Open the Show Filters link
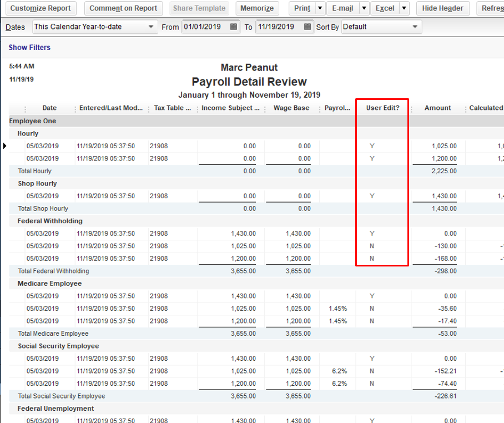The height and width of the screenshot is (423, 504). click(29, 48)
